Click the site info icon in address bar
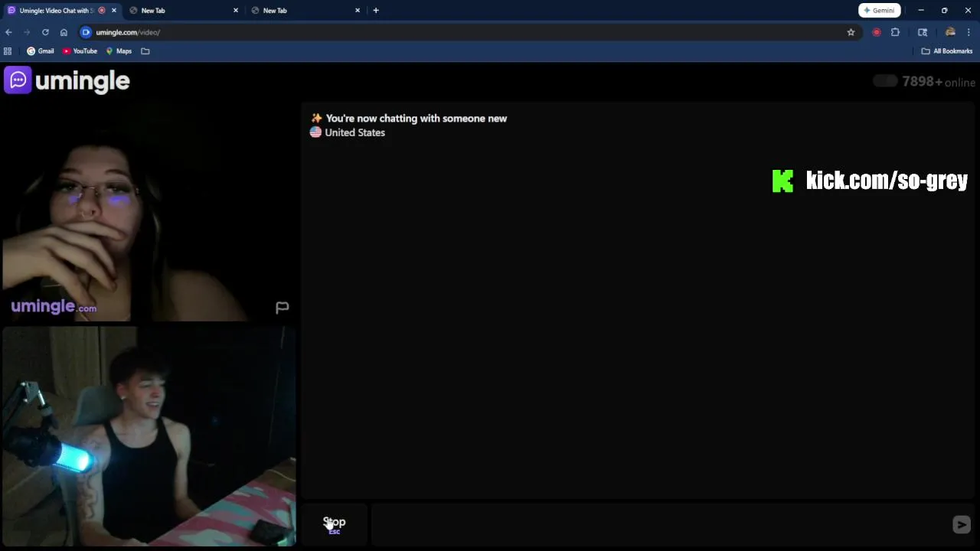 point(86,32)
